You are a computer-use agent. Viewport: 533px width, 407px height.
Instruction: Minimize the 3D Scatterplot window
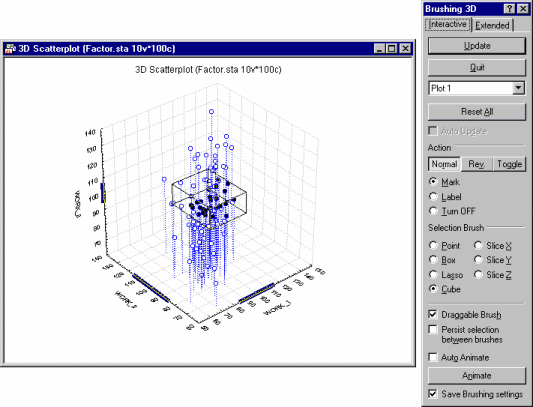point(380,49)
